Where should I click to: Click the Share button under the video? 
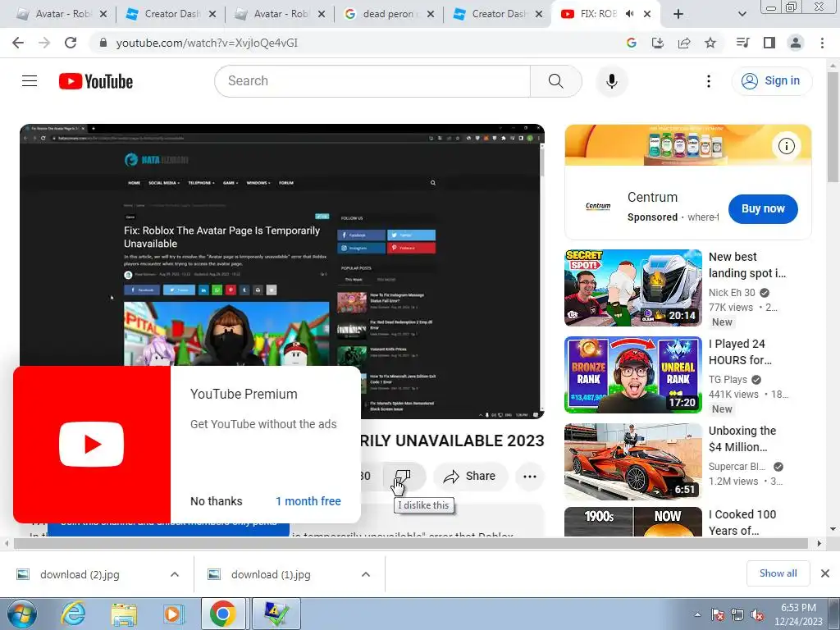[x=470, y=477]
